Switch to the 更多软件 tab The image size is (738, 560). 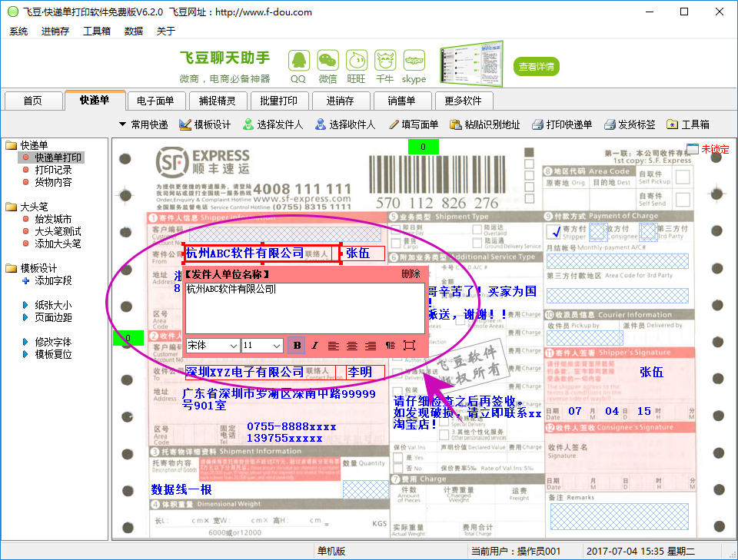click(x=463, y=101)
